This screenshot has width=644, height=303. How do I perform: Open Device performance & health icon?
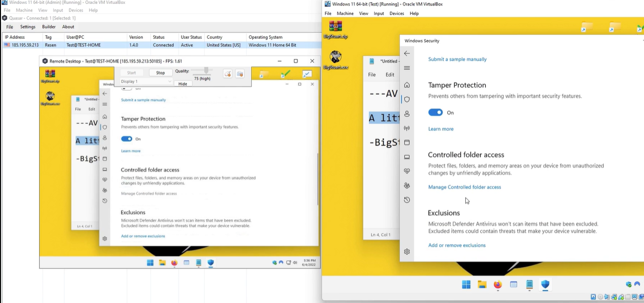tap(407, 171)
